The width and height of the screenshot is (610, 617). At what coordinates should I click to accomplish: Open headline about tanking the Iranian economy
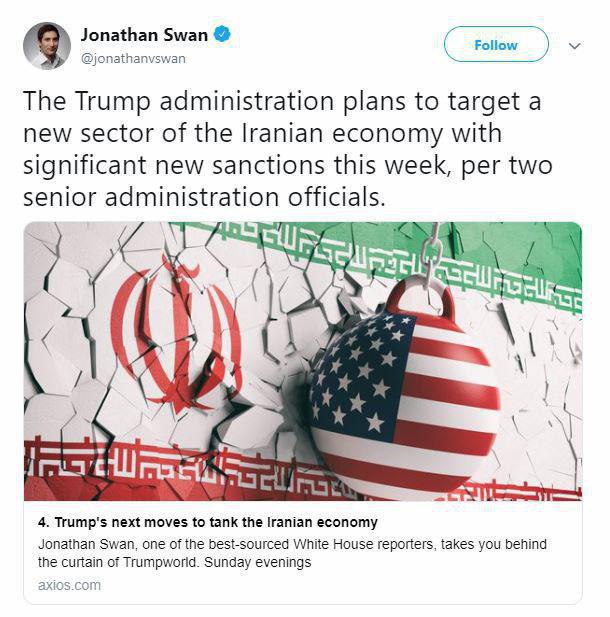tap(208, 522)
